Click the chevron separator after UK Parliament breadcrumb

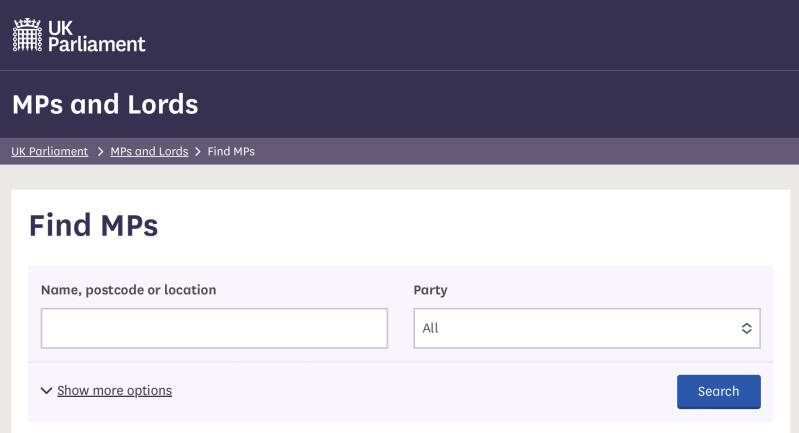click(x=100, y=152)
